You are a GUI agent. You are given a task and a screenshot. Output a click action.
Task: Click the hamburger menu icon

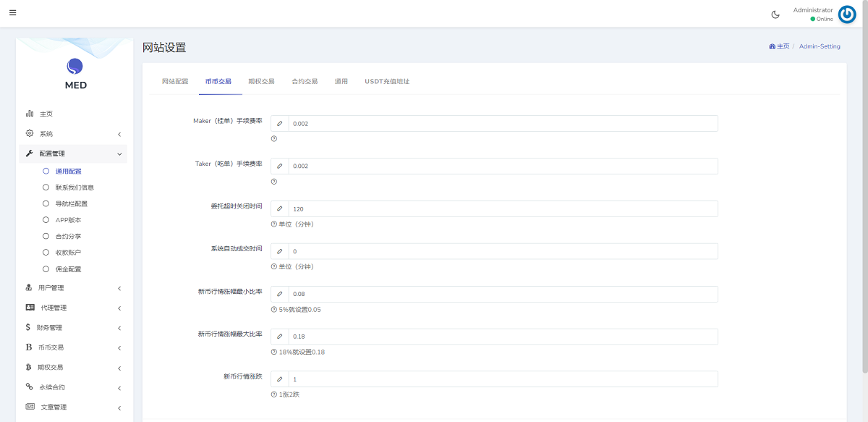[13, 13]
